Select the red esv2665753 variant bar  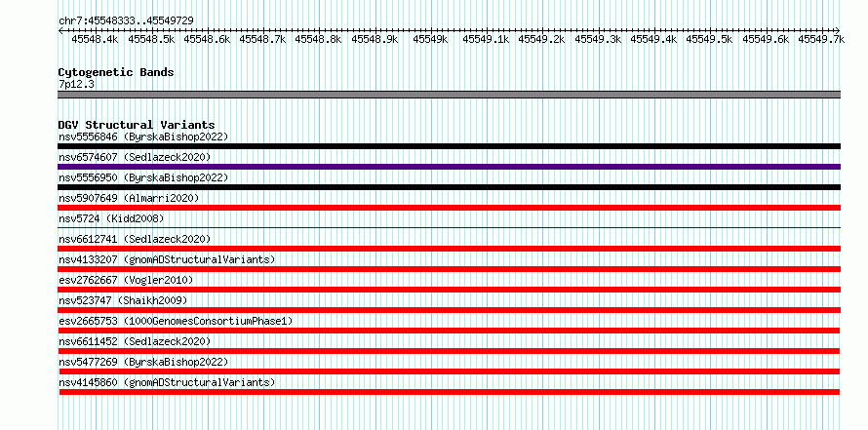click(x=449, y=331)
